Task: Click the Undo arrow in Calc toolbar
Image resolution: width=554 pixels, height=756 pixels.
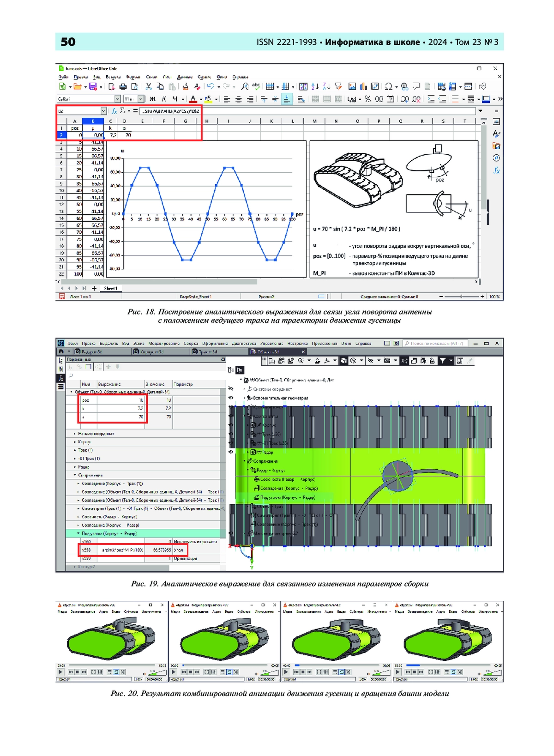Action: click(211, 86)
